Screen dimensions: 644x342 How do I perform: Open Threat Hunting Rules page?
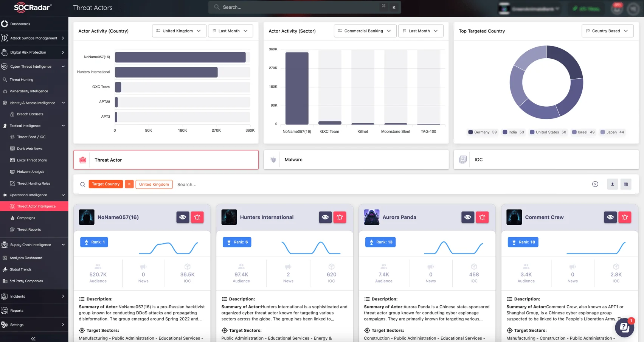coord(34,183)
